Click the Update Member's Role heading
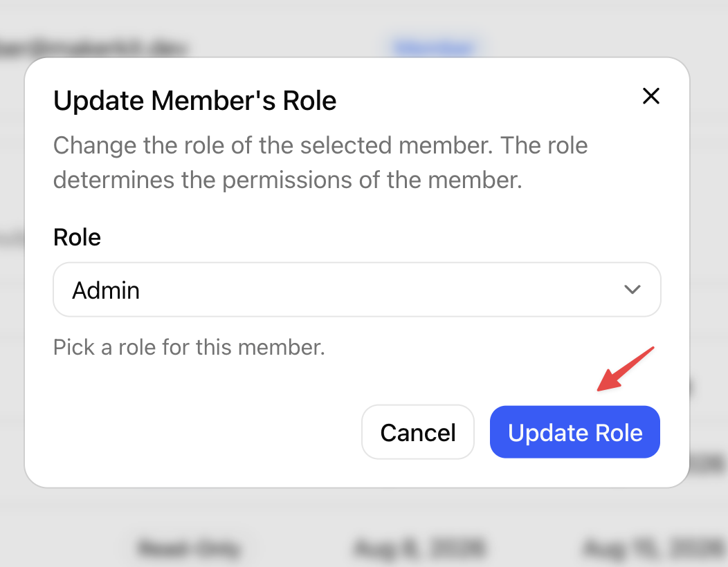728x567 pixels. [195, 100]
